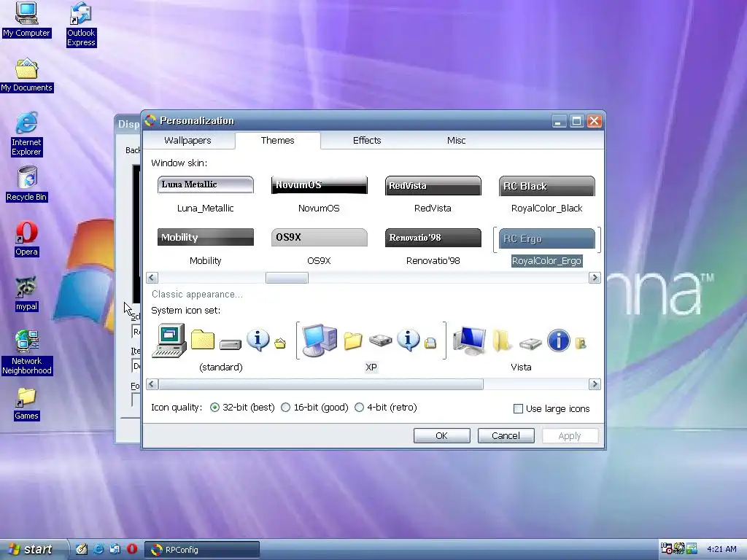
Task: Open the Classic appearance... link
Action: (197, 295)
